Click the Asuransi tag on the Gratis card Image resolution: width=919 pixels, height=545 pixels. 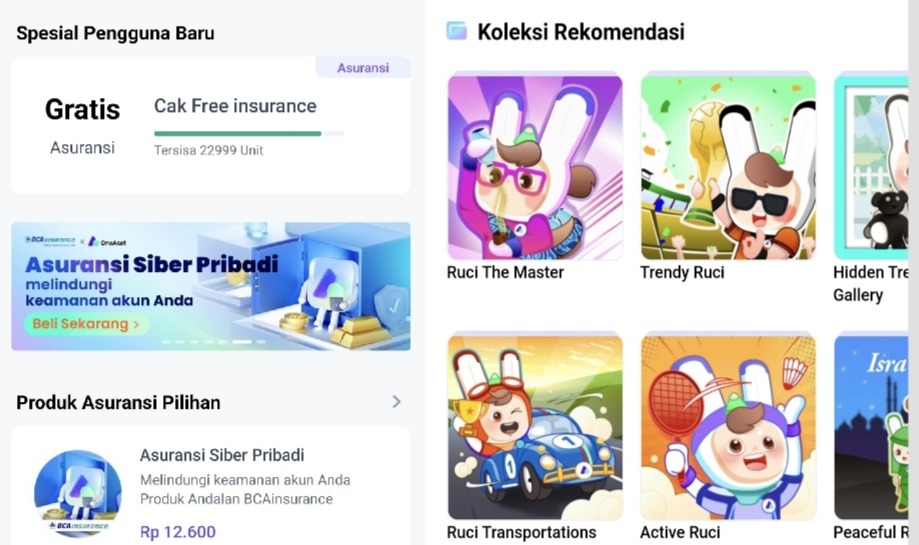pos(363,68)
